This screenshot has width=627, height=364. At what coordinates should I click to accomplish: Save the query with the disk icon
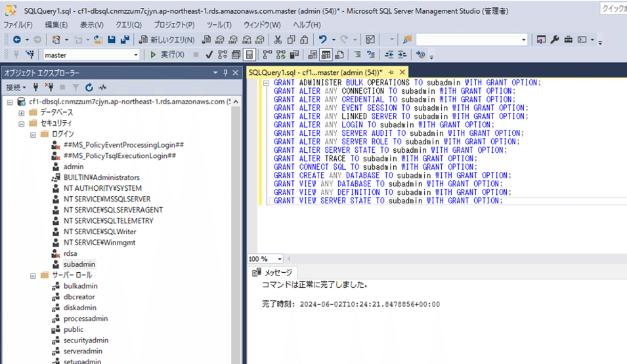(x=112, y=39)
